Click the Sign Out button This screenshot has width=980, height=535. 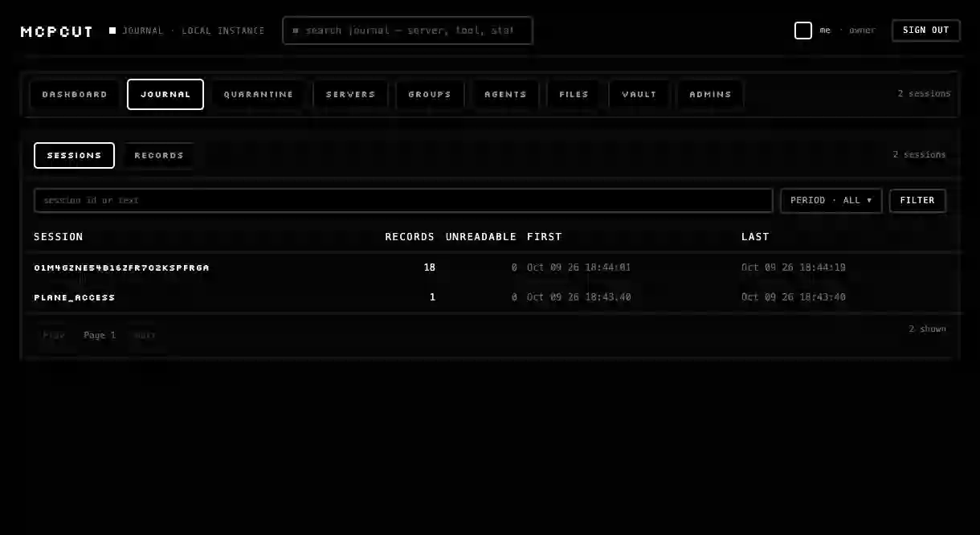(925, 31)
